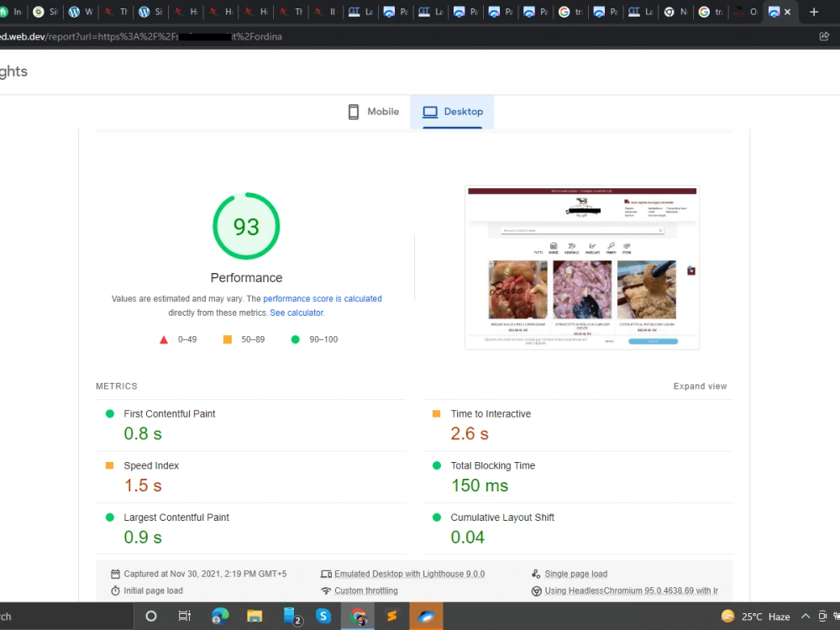Screen dimensions: 840x630
Task: Click devices icon beside Emulated Desktop
Action: (x=326, y=575)
